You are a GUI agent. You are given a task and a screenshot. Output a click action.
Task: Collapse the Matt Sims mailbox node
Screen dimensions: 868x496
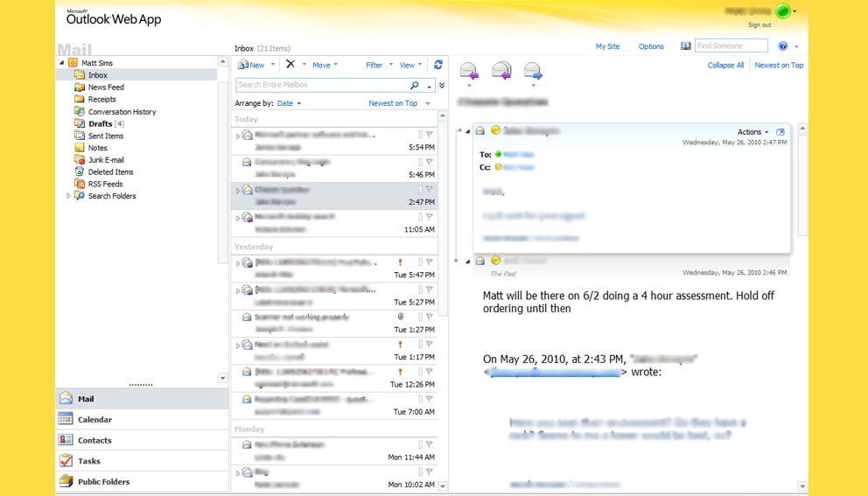pyautogui.click(x=61, y=63)
